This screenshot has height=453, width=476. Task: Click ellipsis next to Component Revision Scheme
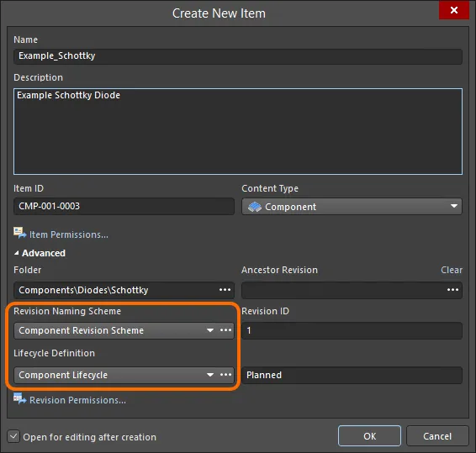click(225, 330)
